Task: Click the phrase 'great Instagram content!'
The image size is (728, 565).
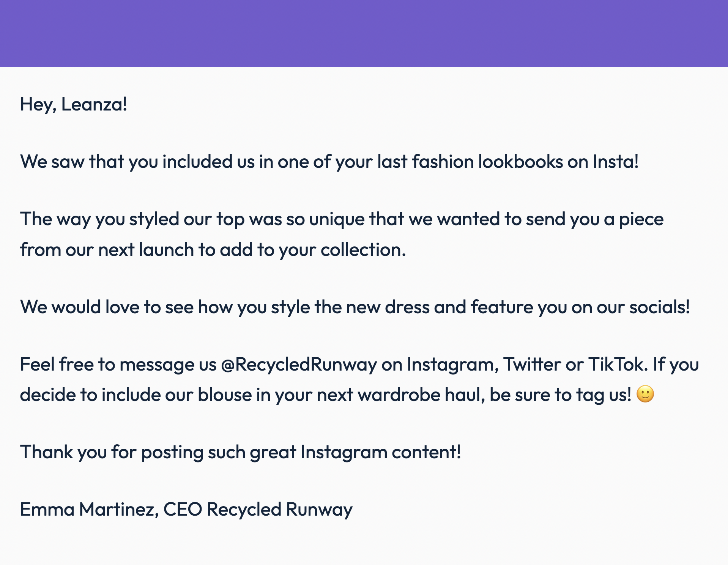Action: [356, 452]
